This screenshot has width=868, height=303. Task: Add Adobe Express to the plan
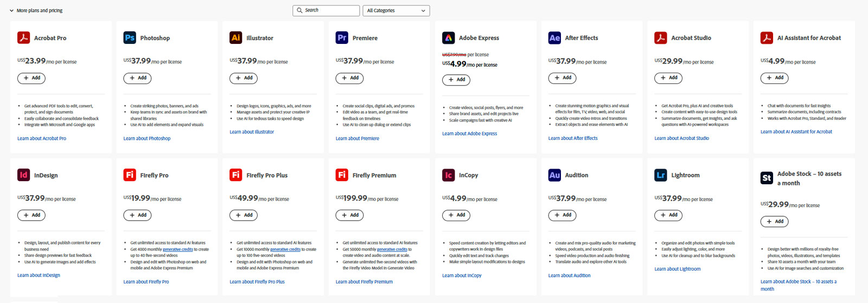point(456,80)
